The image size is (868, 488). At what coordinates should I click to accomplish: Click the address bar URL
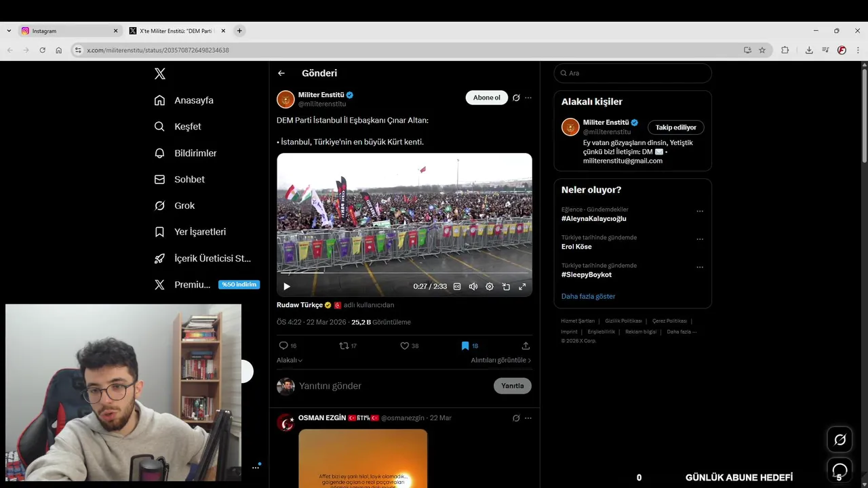tap(158, 50)
